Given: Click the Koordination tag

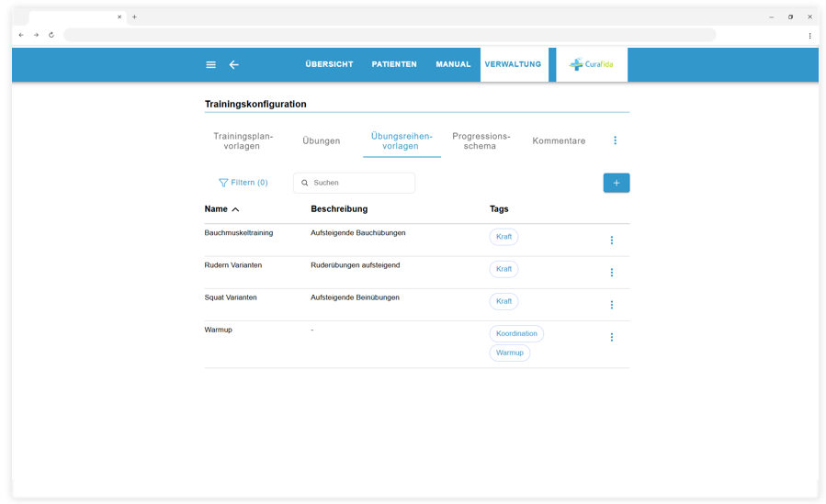Looking at the screenshot, I should tap(516, 333).
